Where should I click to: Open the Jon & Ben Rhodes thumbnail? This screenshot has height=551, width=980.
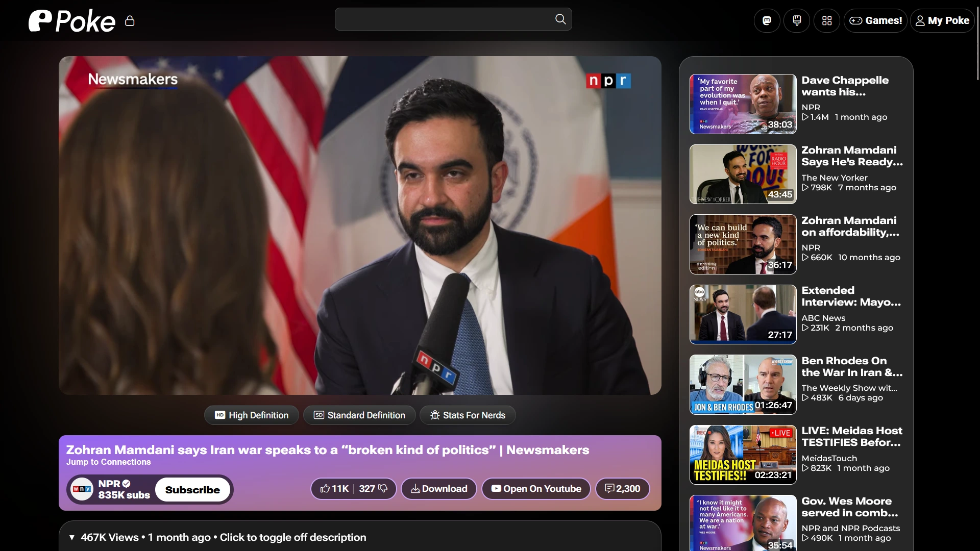[x=743, y=385]
